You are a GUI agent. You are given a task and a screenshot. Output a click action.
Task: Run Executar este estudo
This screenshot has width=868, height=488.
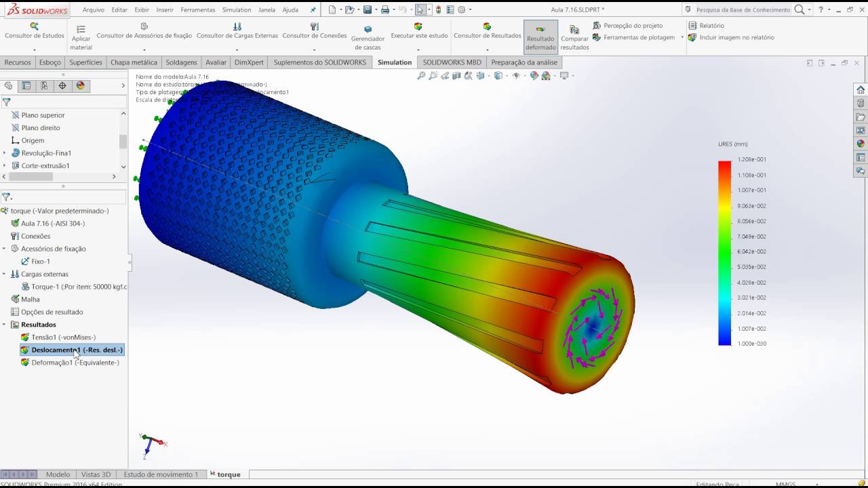coord(419,31)
